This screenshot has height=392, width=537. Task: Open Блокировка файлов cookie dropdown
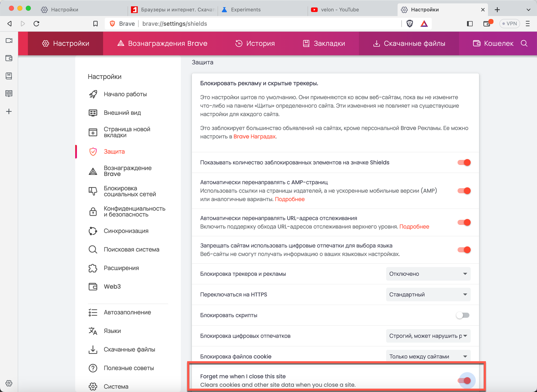tap(428, 356)
